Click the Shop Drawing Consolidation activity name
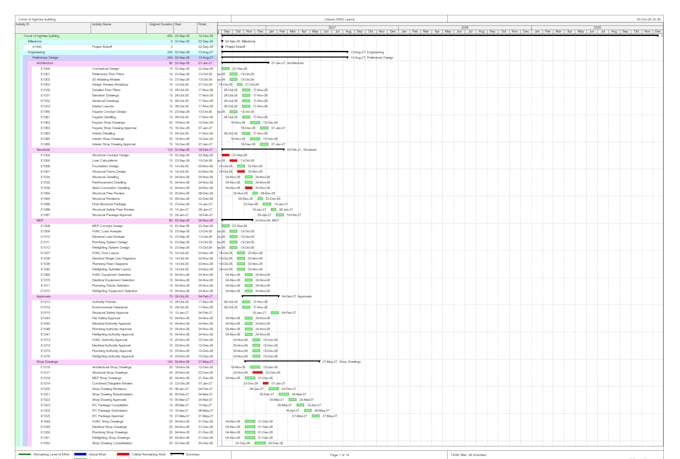Screen dimensions: 680x459 pyautogui.click(x=112, y=443)
